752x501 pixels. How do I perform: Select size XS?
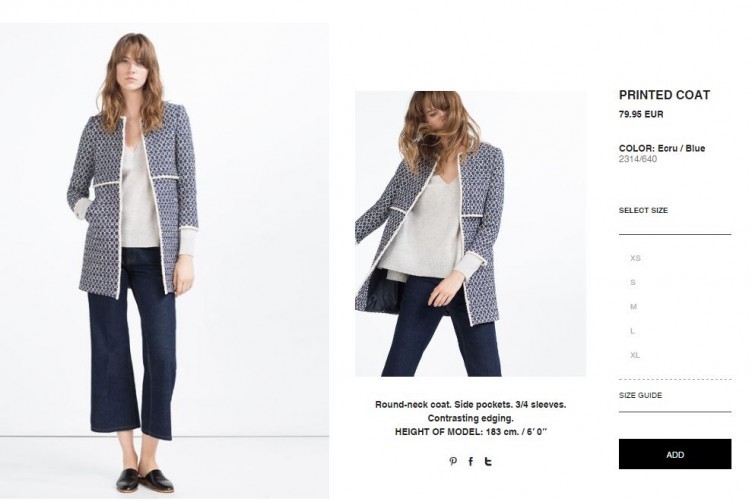(635, 258)
